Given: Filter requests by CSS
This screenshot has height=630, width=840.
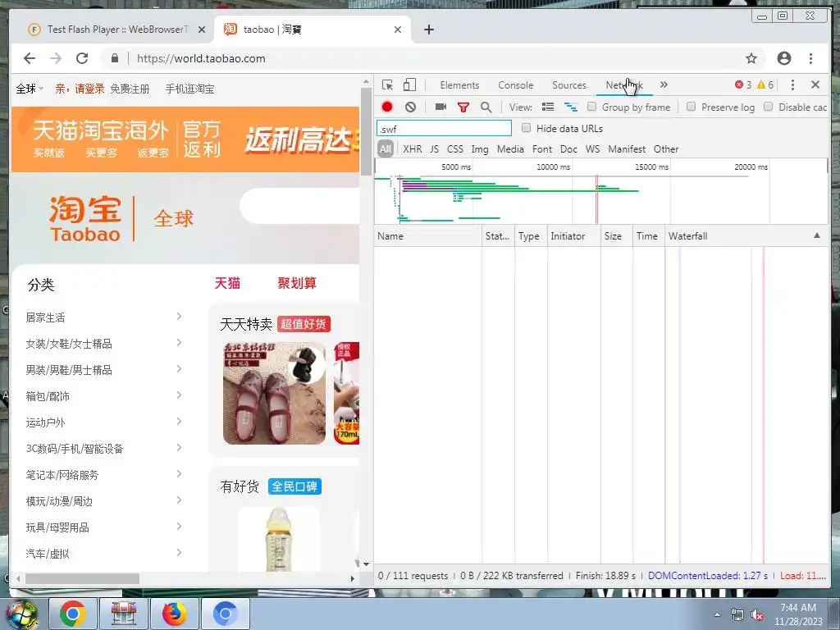Looking at the screenshot, I should tap(454, 149).
